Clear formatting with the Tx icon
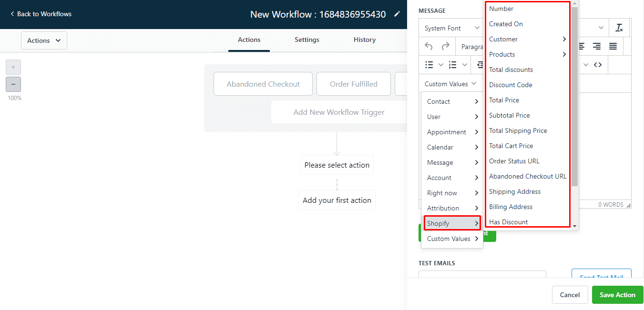The image size is (644, 310). [619, 28]
